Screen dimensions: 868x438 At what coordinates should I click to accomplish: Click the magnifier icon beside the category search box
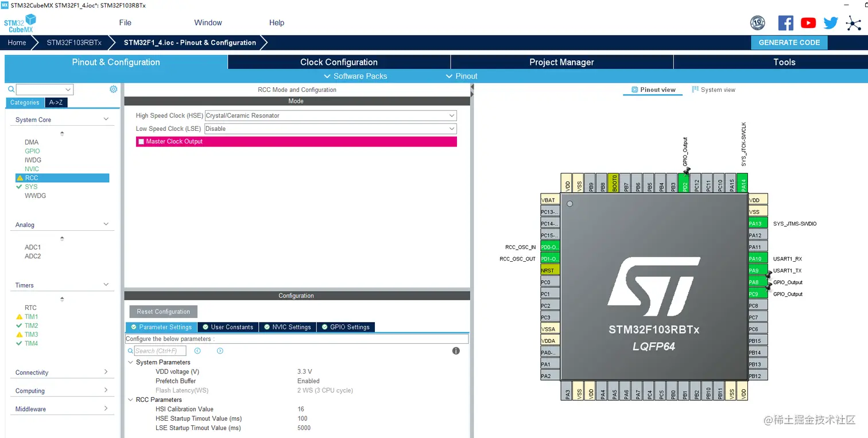(11, 90)
